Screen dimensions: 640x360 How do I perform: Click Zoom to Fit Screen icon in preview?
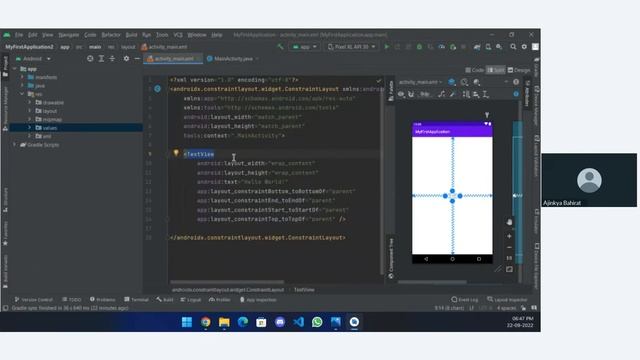coord(509,269)
